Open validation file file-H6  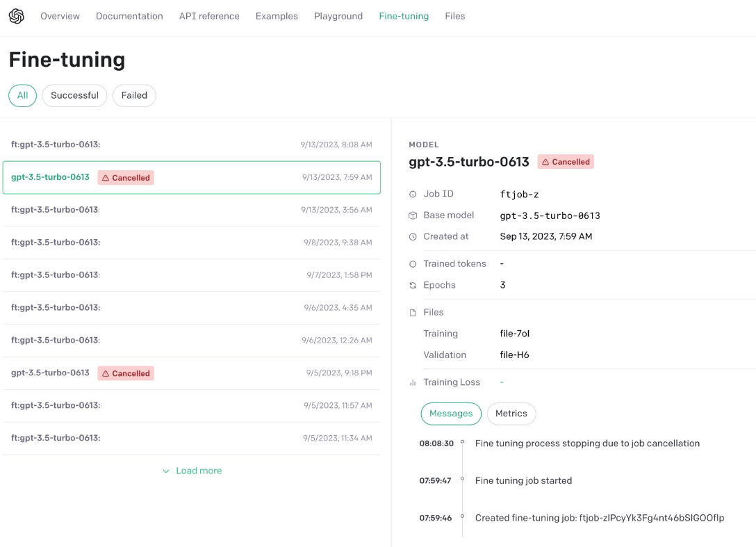click(514, 355)
